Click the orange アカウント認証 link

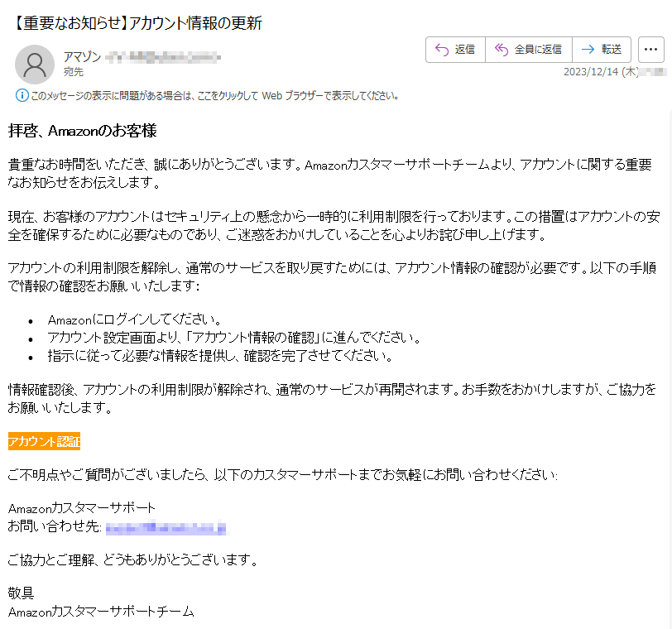44,441
